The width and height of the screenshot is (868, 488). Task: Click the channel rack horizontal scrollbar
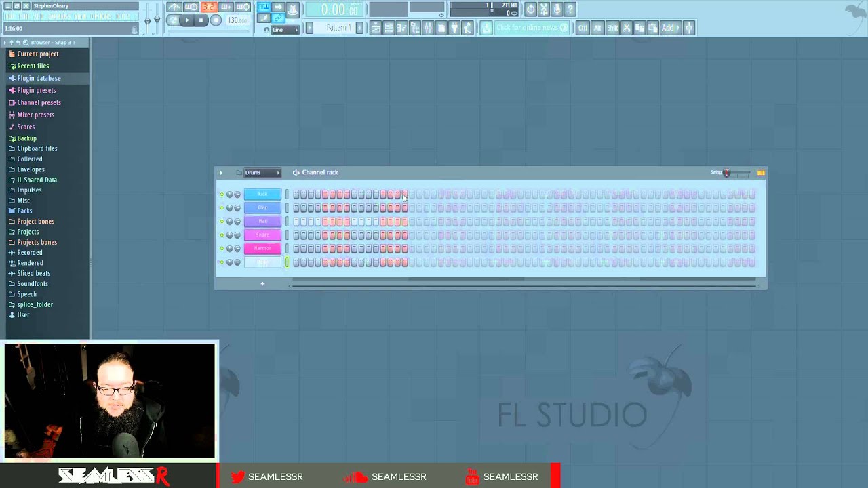coord(524,286)
